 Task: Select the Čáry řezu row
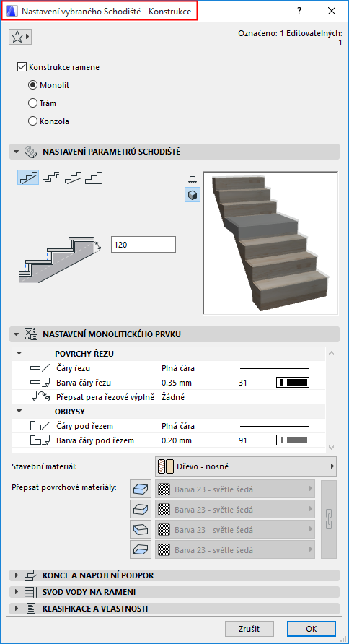[x=168, y=368]
